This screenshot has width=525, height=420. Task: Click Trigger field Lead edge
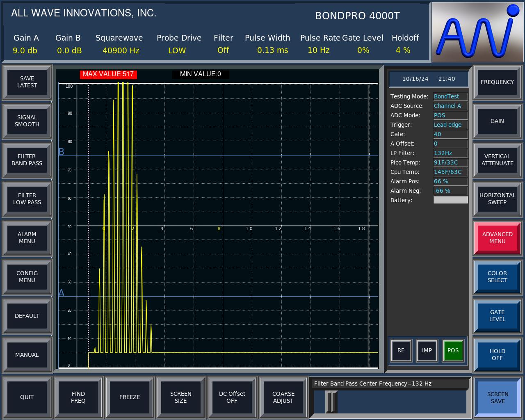point(450,125)
